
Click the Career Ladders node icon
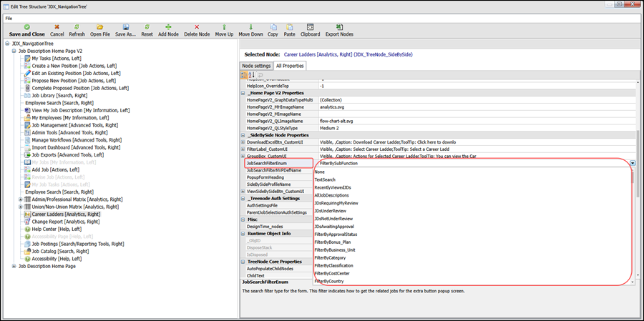click(x=28, y=214)
